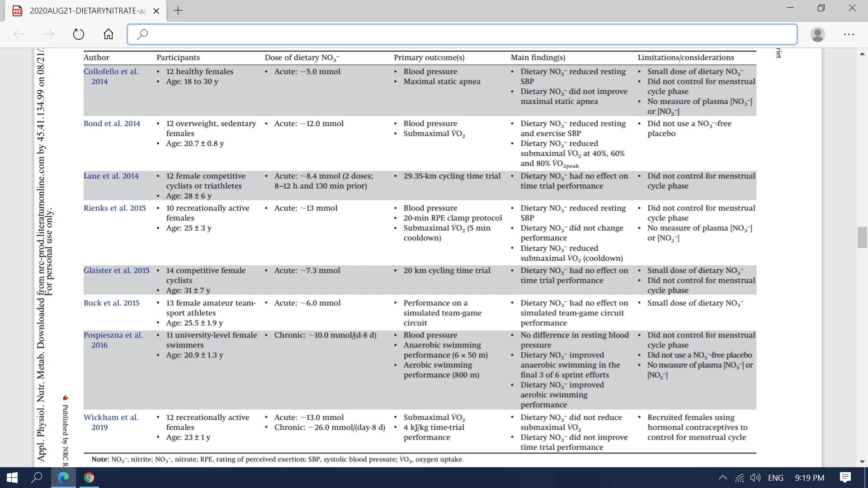
Task: Open Rienks et al. 2015 reference link
Action: [x=114, y=208]
